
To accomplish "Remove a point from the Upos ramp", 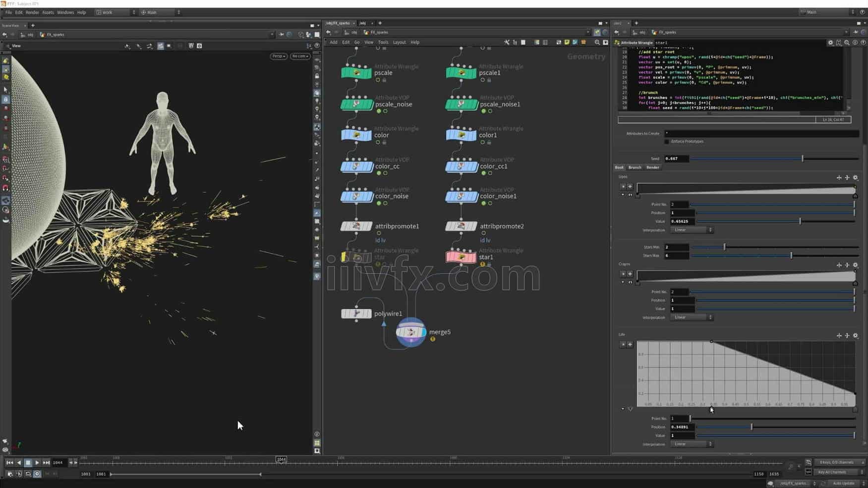I will (x=623, y=187).
